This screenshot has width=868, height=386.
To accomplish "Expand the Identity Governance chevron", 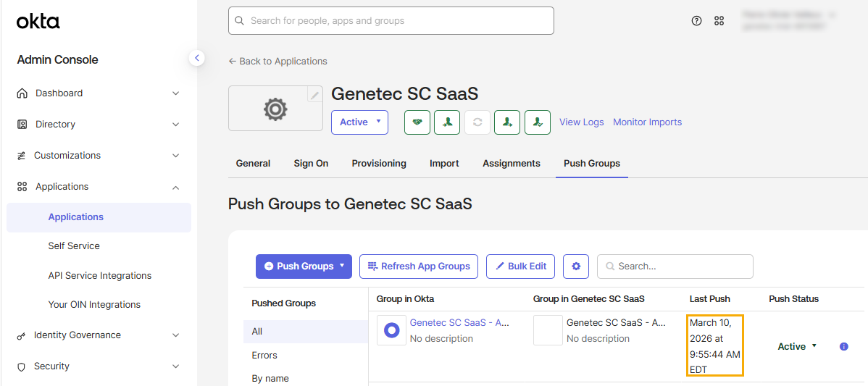I will 175,335.
